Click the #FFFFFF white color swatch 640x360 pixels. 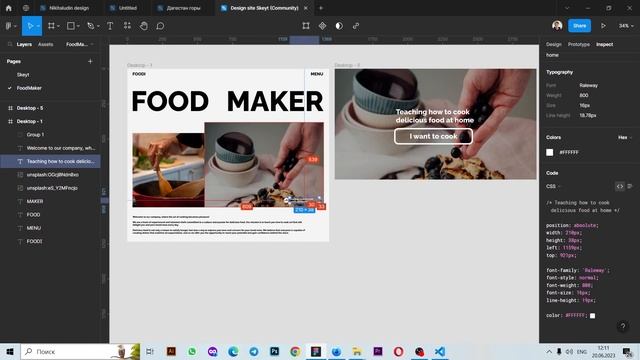(550, 152)
